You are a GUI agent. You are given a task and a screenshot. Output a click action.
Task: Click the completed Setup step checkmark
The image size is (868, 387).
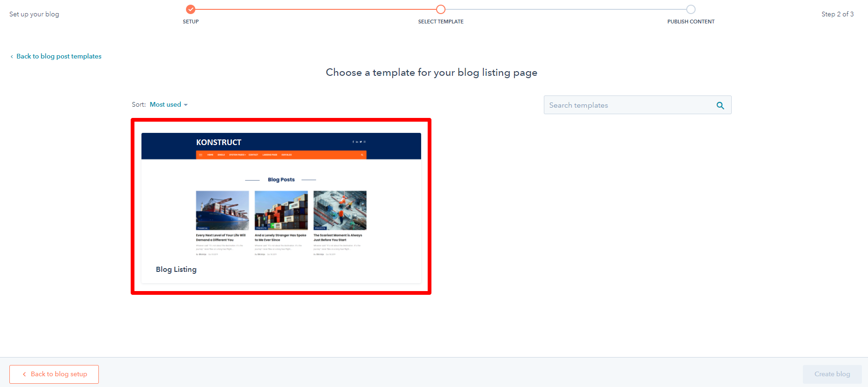point(191,9)
